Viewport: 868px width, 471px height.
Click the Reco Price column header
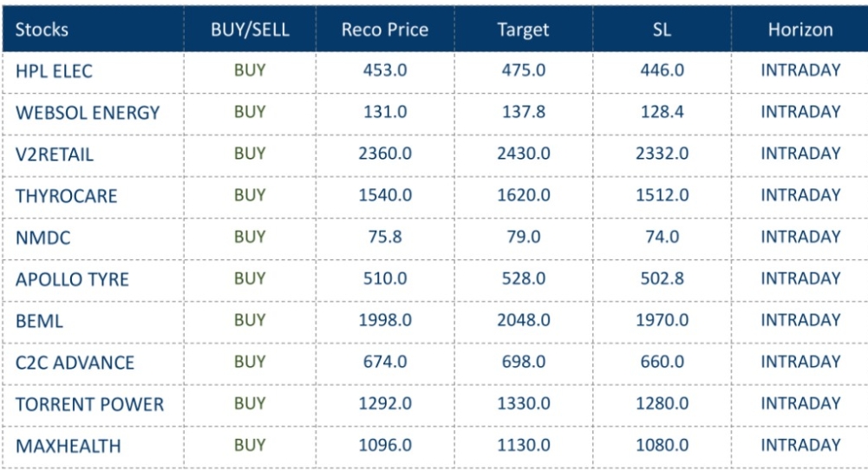tap(384, 29)
